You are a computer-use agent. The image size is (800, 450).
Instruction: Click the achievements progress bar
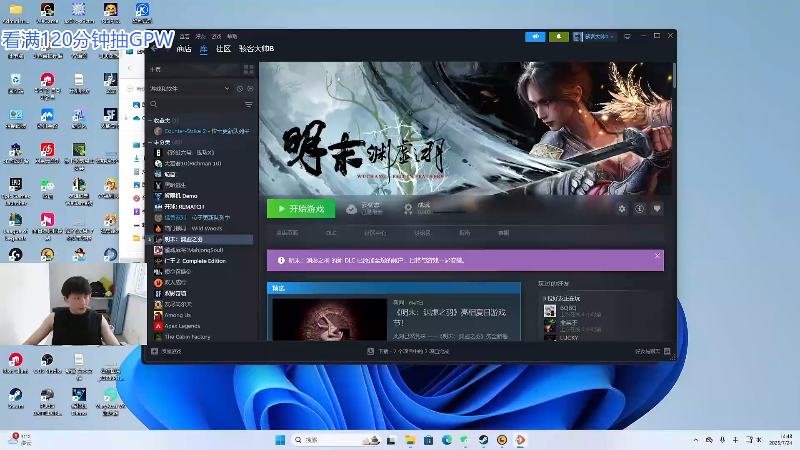[449, 212]
